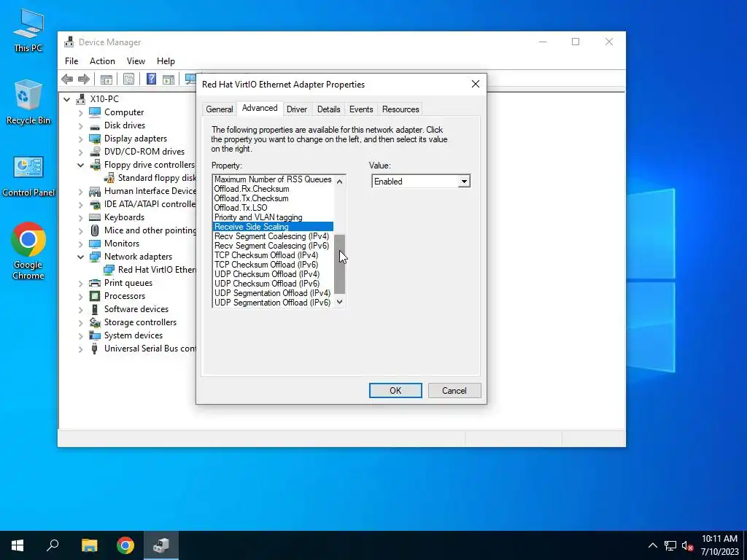Click the property list scrollbar thumb
This screenshot has width=747, height=560.
(339, 264)
